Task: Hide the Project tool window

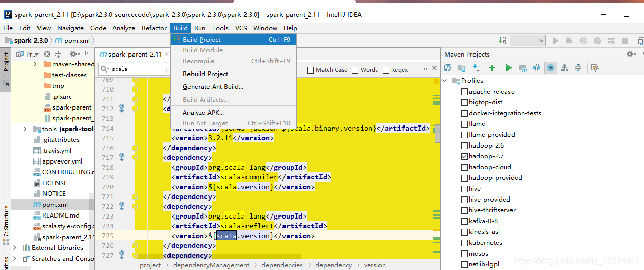Action: (x=86, y=54)
